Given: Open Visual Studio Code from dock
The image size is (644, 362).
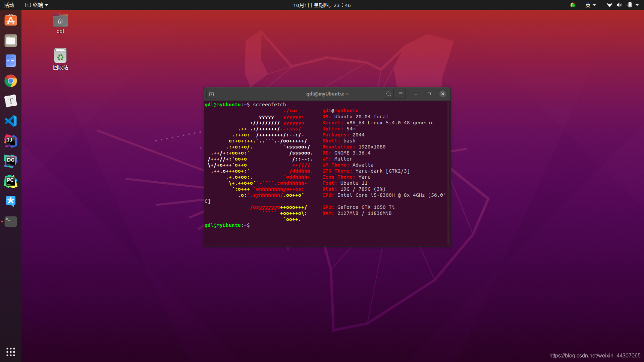Looking at the screenshot, I should tap(11, 121).
